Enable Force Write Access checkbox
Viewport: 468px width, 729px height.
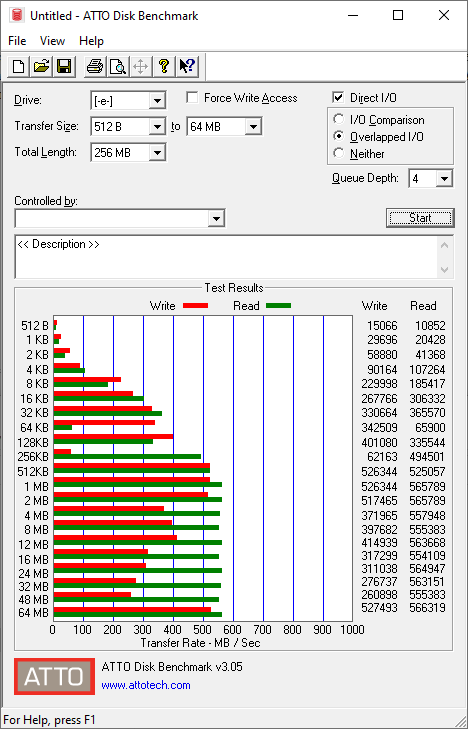(192, 98)
